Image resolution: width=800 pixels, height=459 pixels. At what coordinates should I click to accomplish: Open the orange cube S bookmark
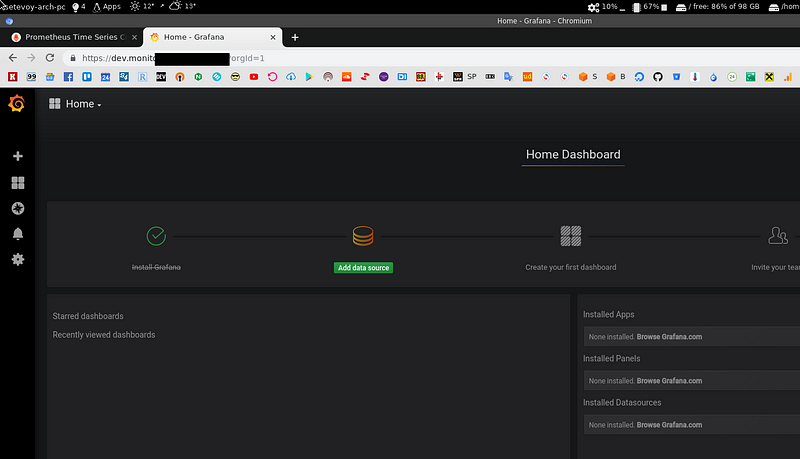[588, 76]
